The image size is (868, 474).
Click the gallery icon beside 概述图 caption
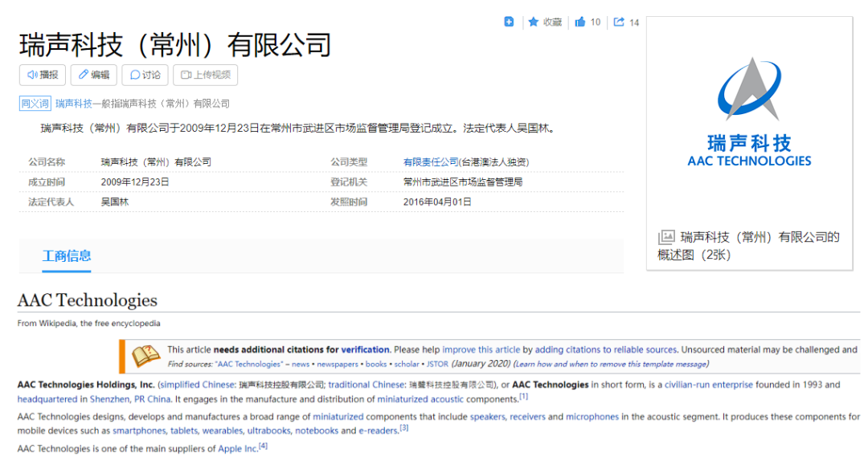click(x=666, y=237)
